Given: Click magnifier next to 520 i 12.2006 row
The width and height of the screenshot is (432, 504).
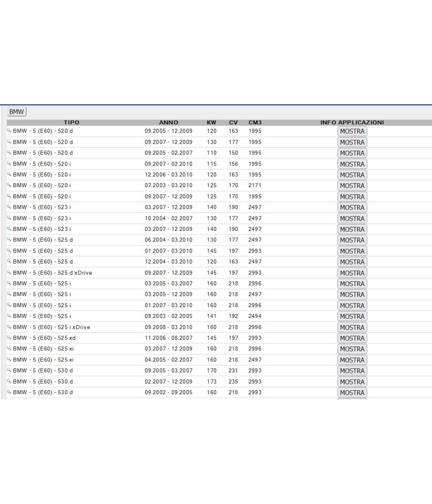Looking at the screenshot, I should pyautogui.click(x=9, y=174).
